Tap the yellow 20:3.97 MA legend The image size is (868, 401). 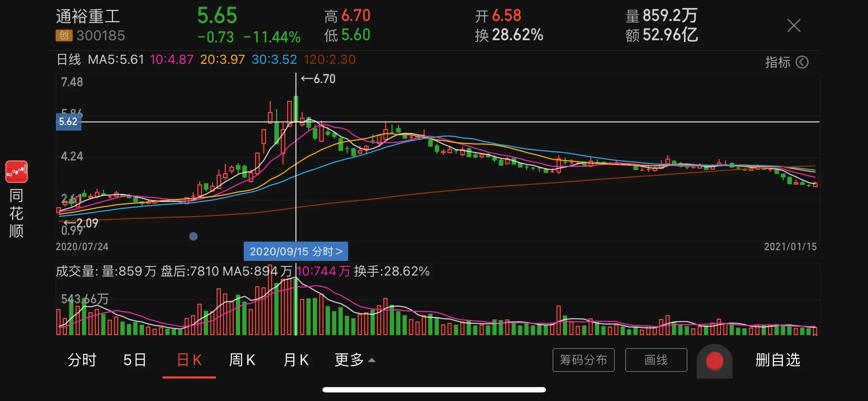point(222,60)
